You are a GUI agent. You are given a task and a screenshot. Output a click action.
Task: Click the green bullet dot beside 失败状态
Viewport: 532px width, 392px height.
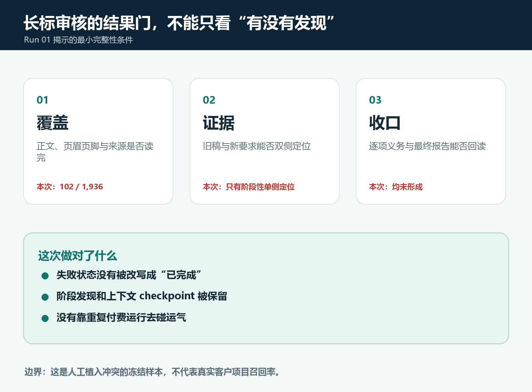45,276
